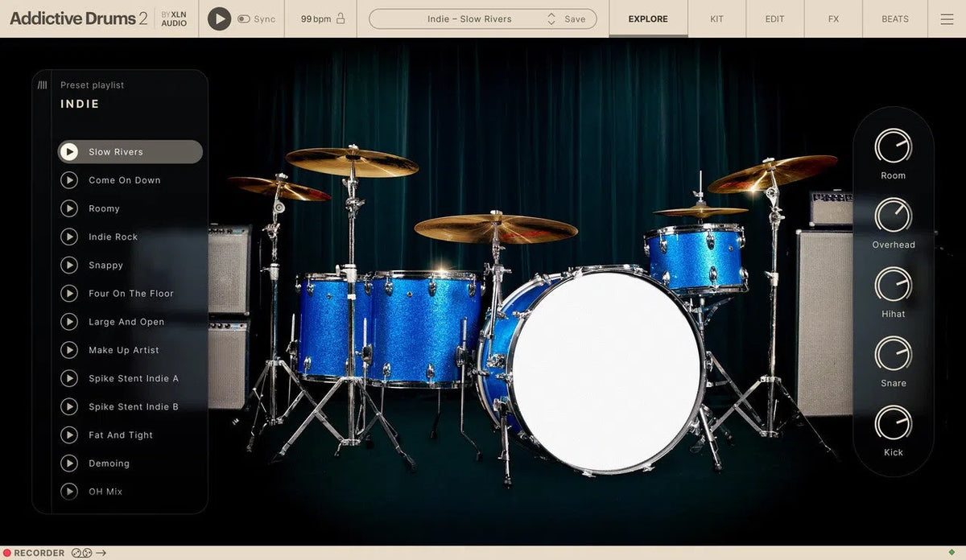Open the BEATS tab

894,19
